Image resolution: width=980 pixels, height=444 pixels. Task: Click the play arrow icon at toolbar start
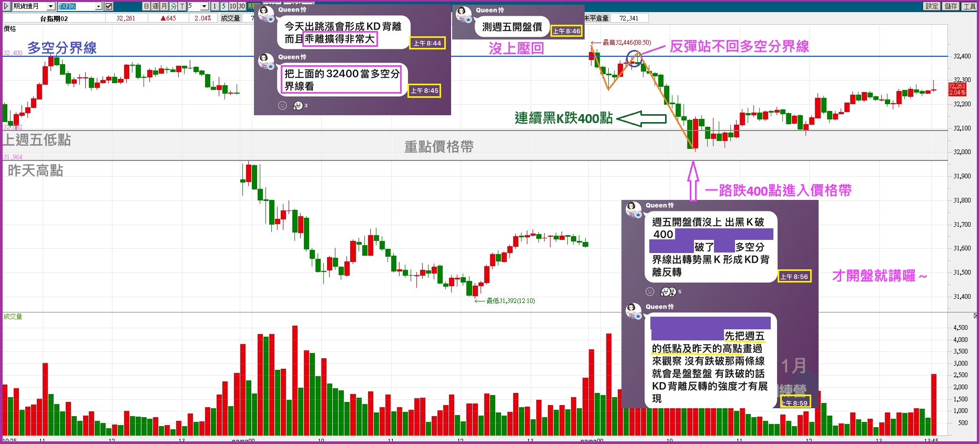[6, 6]
